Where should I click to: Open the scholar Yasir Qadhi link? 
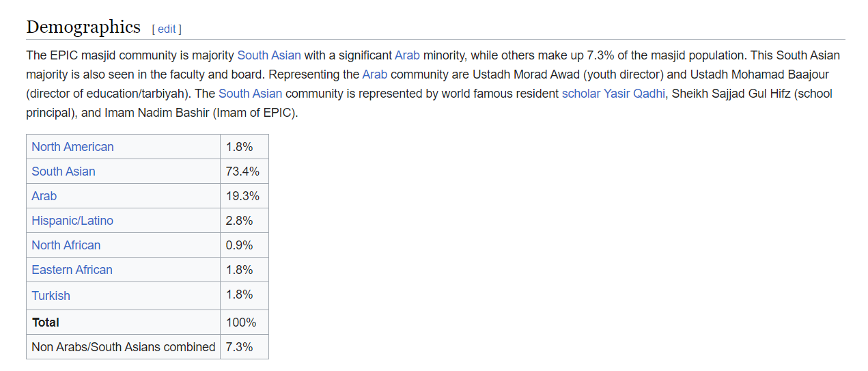(x=613, y=94)
